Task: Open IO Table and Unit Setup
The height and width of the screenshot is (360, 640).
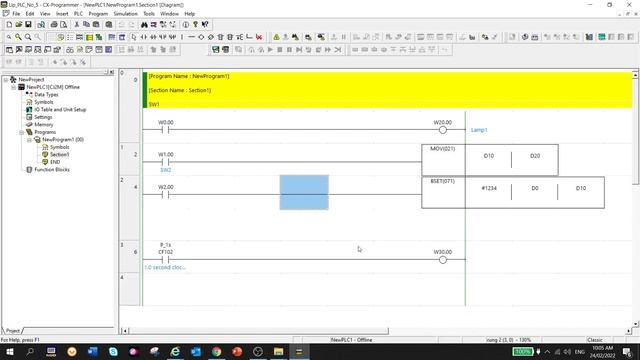Action: [60, 110]
